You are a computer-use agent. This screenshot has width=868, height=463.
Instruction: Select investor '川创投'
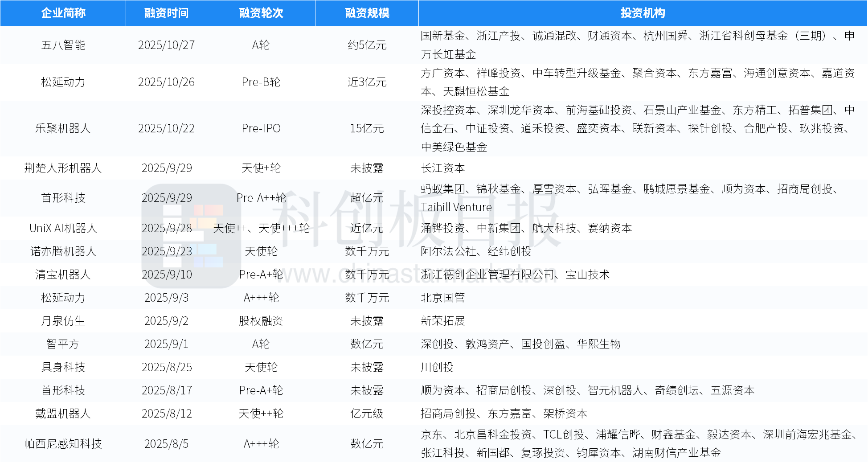coord(437,367)
